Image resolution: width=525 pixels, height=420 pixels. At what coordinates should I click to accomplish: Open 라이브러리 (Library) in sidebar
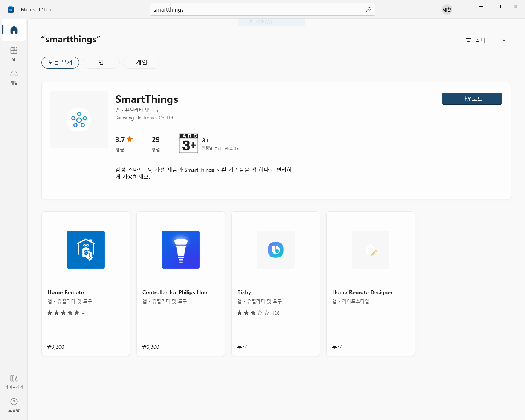point(14,382)
